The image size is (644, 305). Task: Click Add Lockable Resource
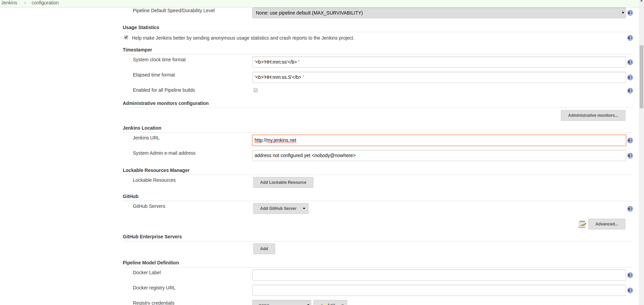283,182
